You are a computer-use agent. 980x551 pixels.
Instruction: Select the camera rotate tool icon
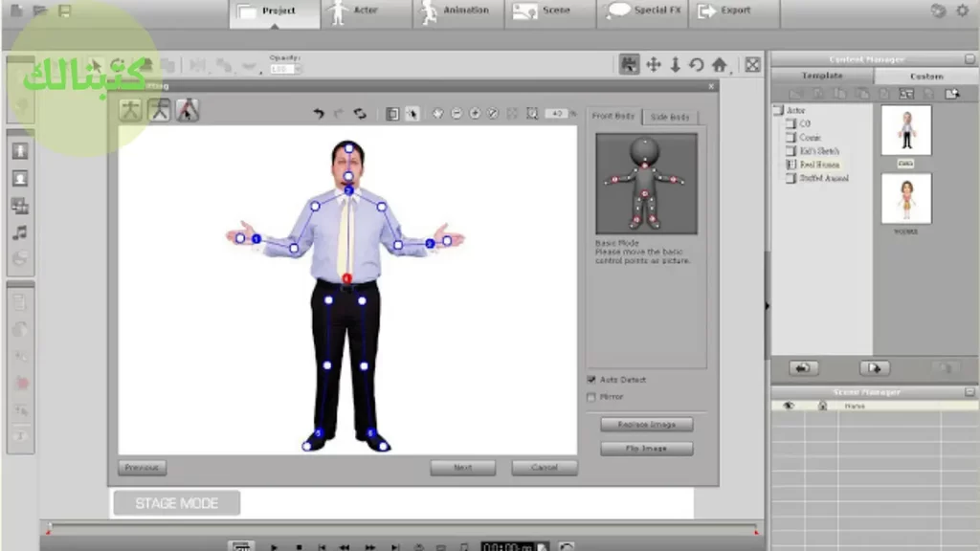[x=697, y=65]
